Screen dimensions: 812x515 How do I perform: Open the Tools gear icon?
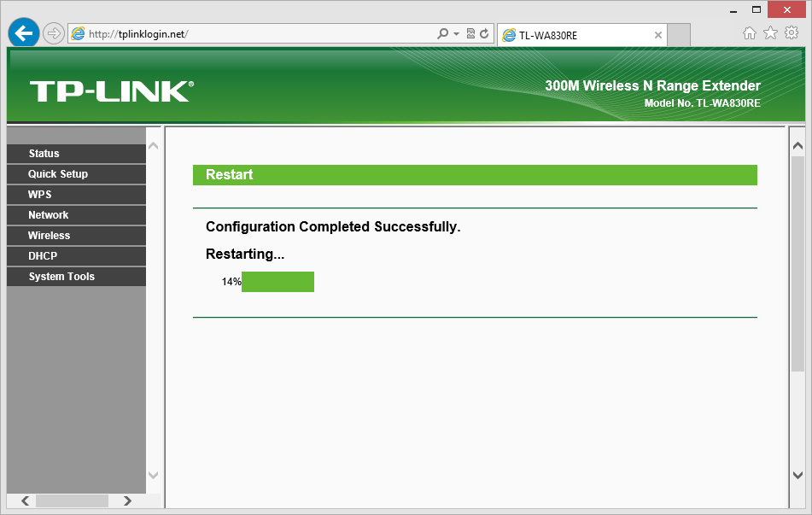[792, 33]
